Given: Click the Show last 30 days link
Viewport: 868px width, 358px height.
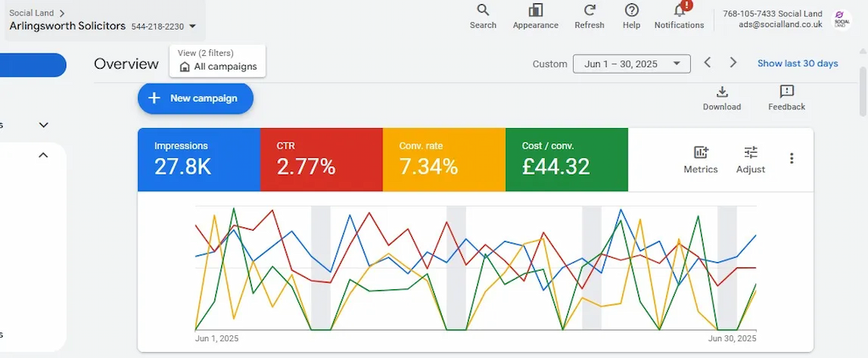Looking at the screenshot, I should click(797, 64).
